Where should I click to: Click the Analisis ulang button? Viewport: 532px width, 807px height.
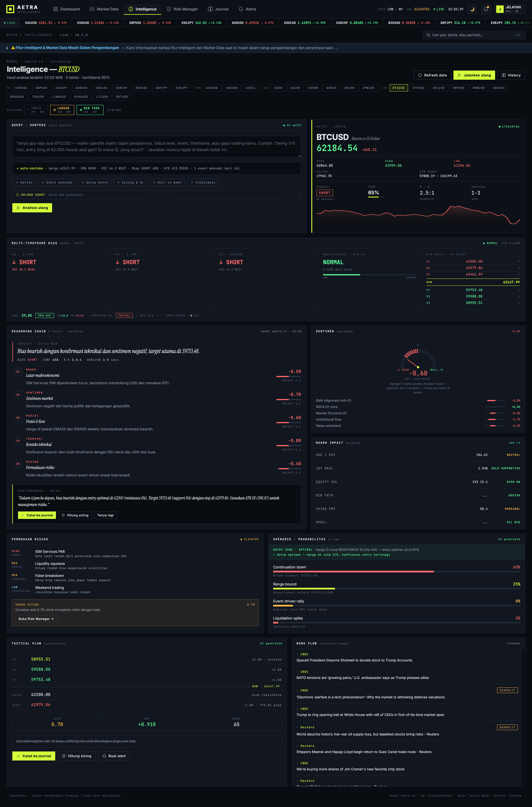tap(32, 208)
